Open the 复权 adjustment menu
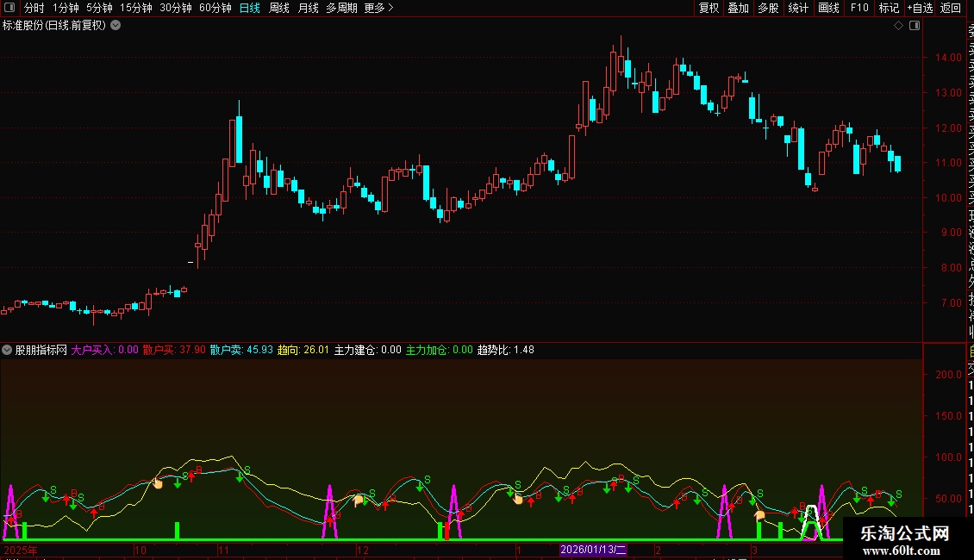 pyautogui.click(x=709, y=8)
